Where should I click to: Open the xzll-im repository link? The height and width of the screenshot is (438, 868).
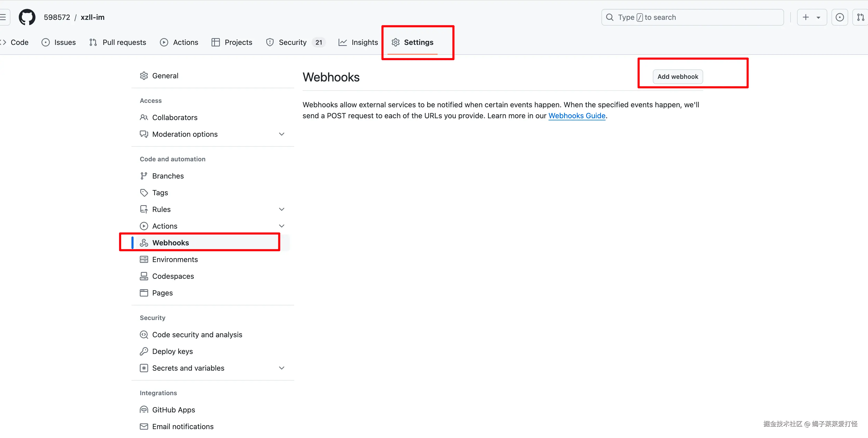point(93,17)
